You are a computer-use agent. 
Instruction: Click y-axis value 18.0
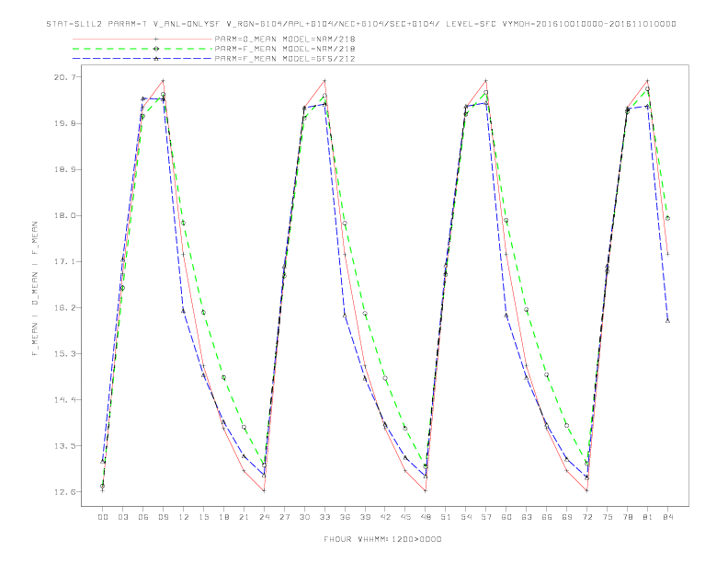click(x=66, y=215)
